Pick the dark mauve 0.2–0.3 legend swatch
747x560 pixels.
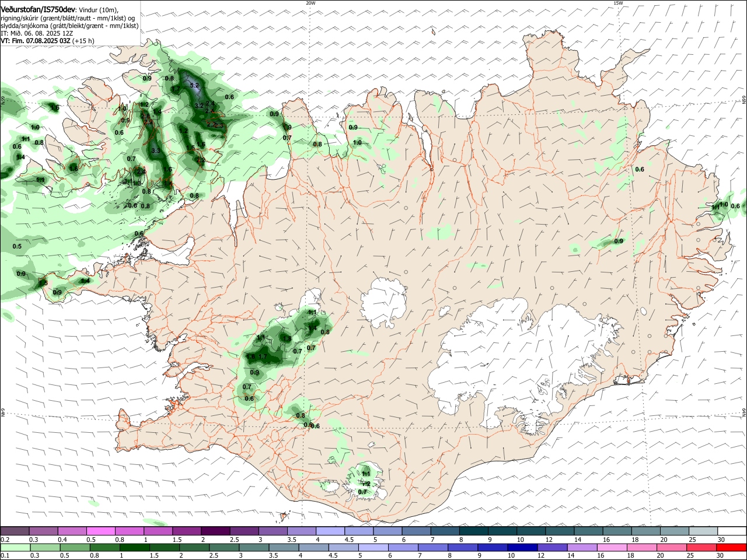(x=15, y=531)
